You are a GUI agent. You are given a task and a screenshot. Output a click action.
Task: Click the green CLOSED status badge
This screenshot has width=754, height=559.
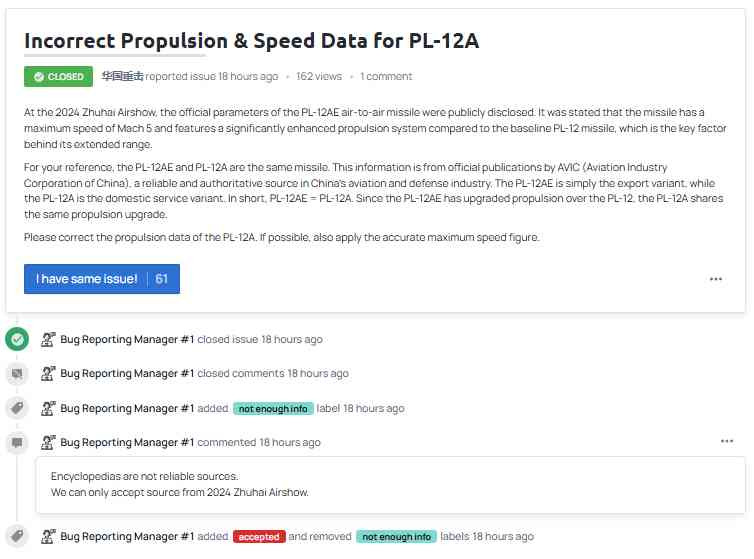coord(58,76)
